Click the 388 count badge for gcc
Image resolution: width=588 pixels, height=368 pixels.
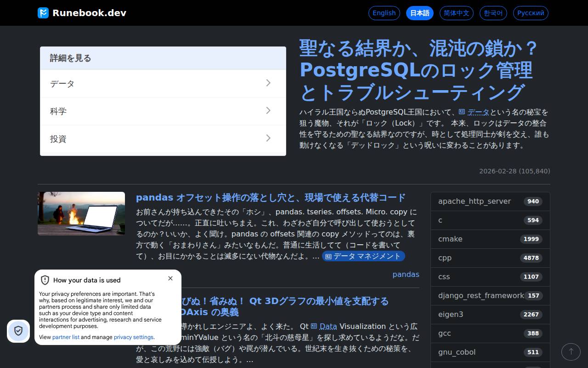click(533, 333)
